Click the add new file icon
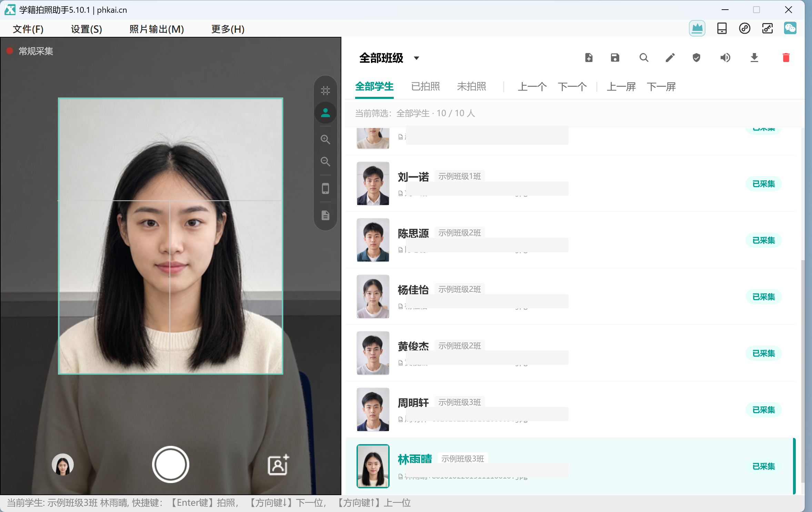The image size is (812, 512). click(x=589, y=58)
